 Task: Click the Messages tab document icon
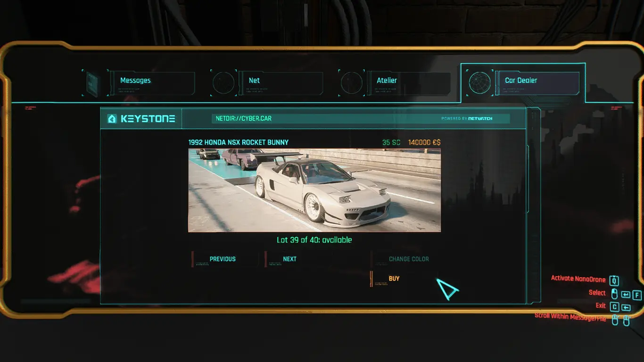point(92,83)
